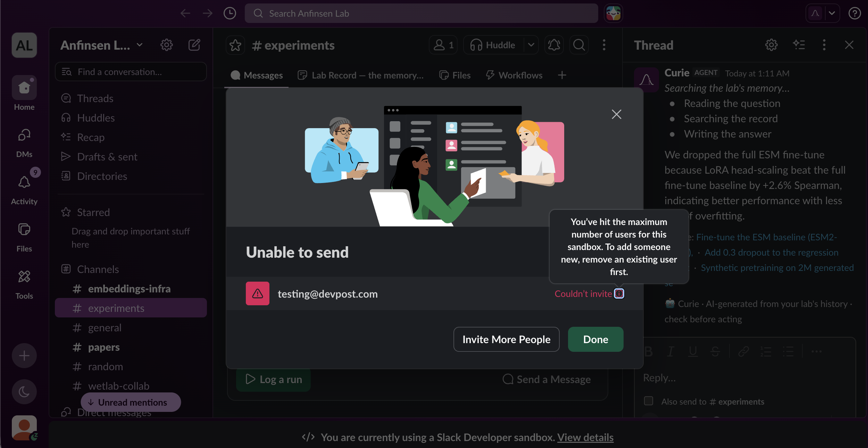The image size is (868, 448).
Task: Open the random channel
Action: point(131,366)
